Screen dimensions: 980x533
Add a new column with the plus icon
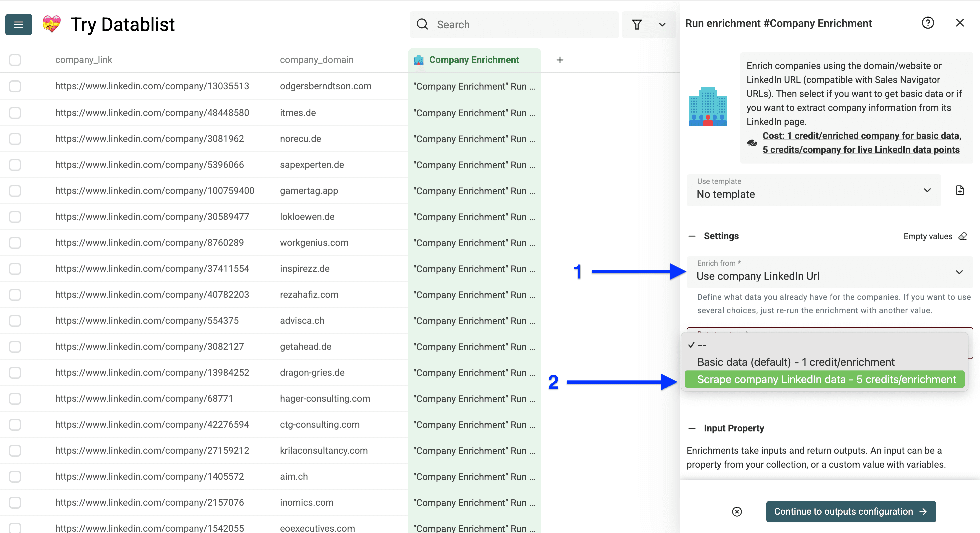pos(560,60)
